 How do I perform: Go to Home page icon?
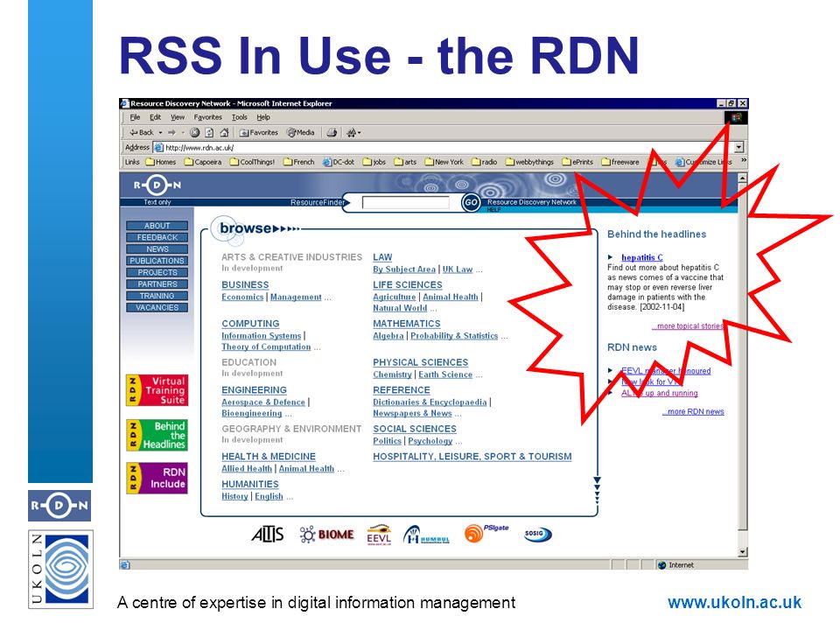coord(225,132)
